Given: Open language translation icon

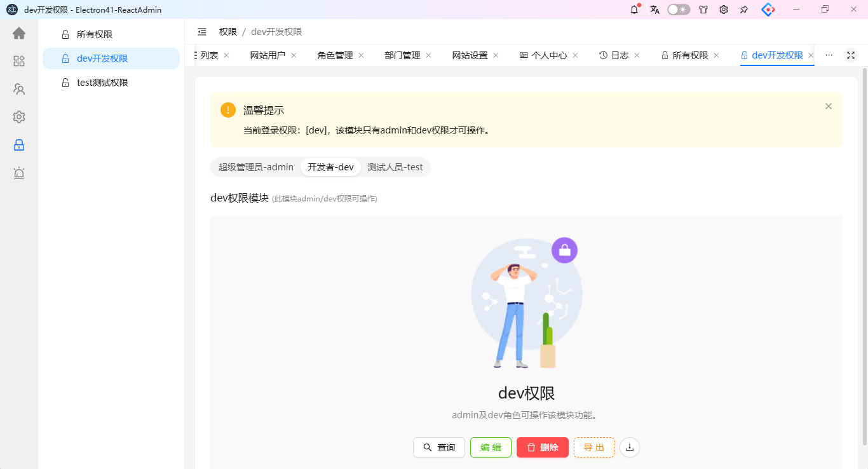Looking at the screenshot, I should tap(654, 10).
